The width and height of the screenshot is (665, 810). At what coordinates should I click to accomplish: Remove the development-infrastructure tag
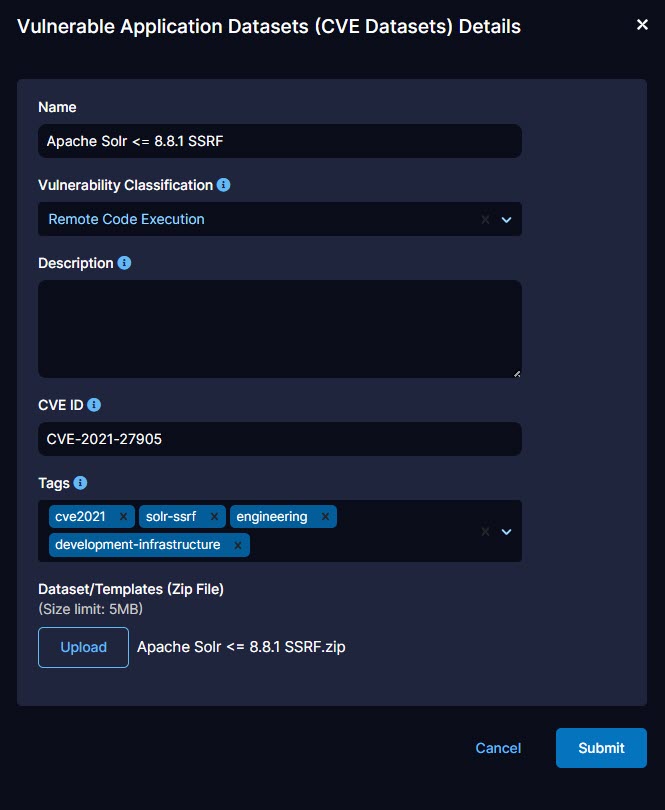[238, 545]
